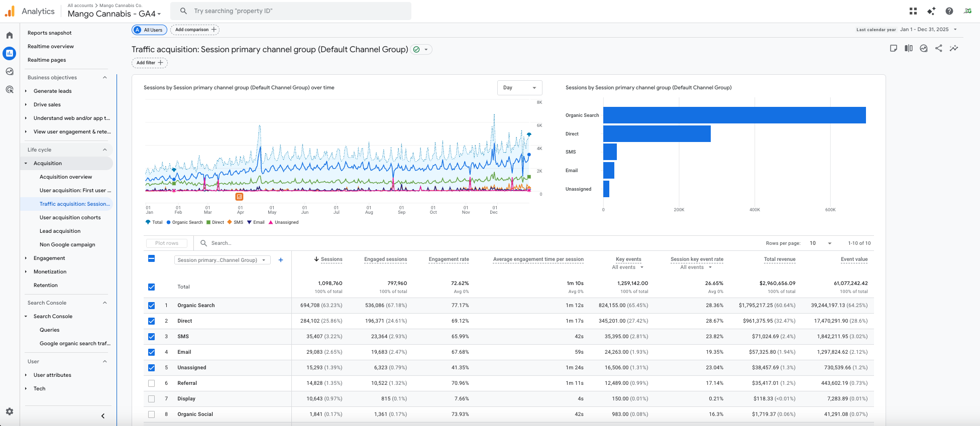Click the sort arrow on Sessions column
Screen dimensions: 980x426
tap(316, 259)
